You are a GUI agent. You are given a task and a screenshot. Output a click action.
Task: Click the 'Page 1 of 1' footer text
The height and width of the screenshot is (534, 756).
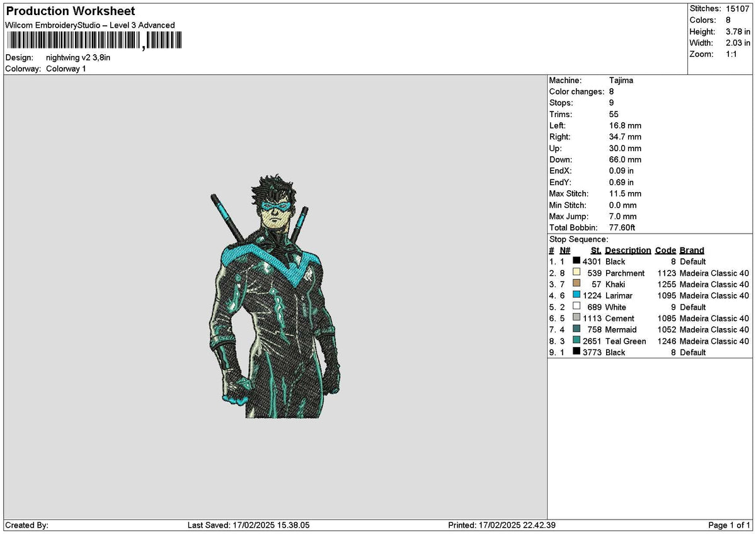click(x=730, y=525)
